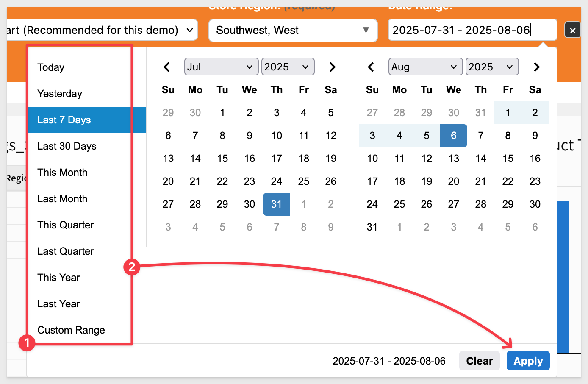
Task: Clear the date range with X icon
Action: click(572, 31)
